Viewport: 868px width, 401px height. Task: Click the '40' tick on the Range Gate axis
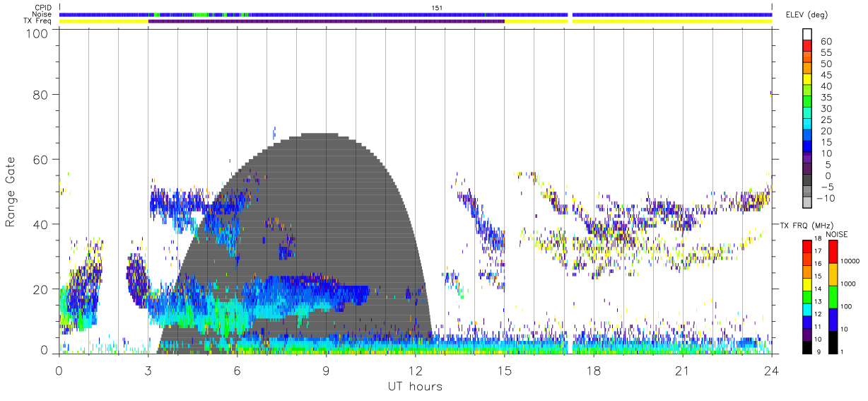(x=41, y=224)
